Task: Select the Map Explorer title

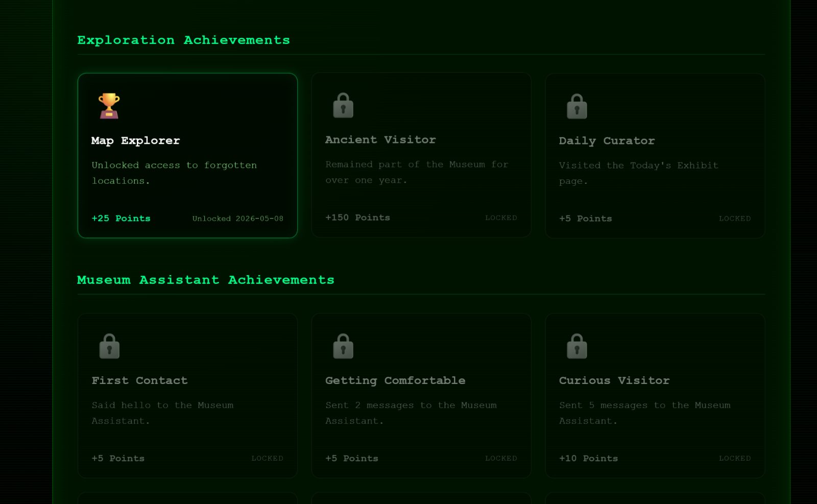Action: [135, 140]
